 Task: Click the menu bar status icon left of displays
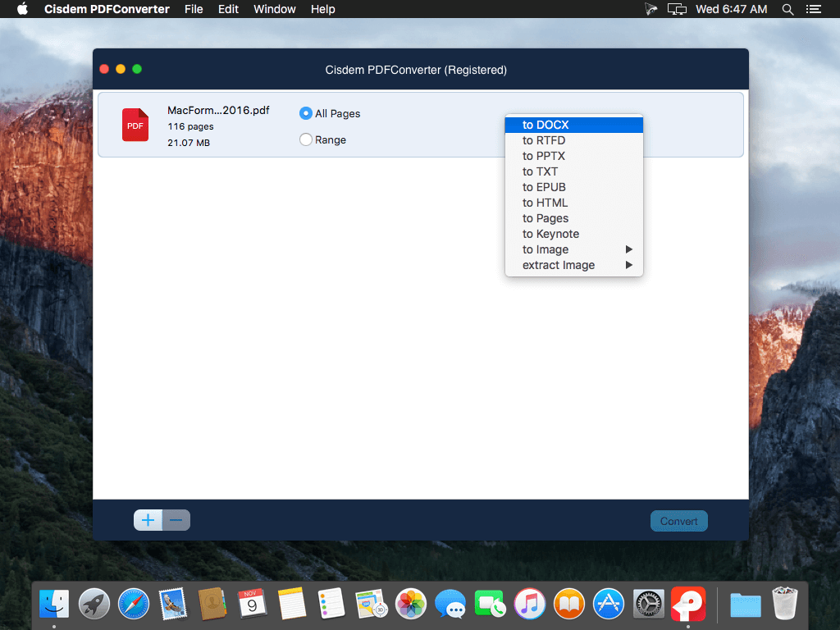click(x=651, y=9)
